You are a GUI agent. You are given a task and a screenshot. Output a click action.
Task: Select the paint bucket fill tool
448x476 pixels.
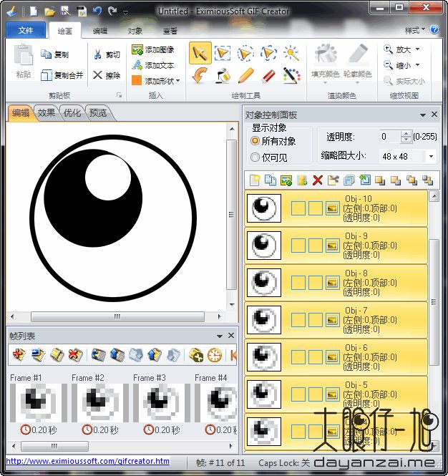tap(223, 75)
